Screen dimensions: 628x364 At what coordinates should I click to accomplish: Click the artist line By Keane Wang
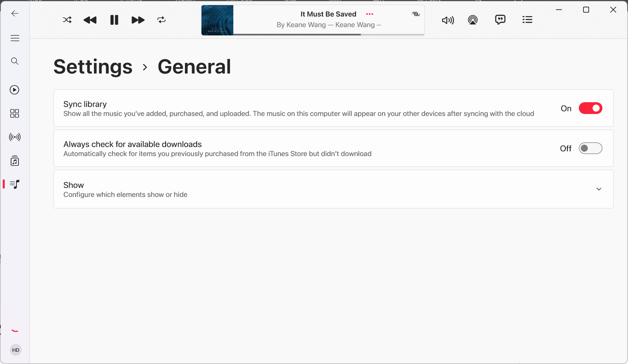tap(329, 25)
